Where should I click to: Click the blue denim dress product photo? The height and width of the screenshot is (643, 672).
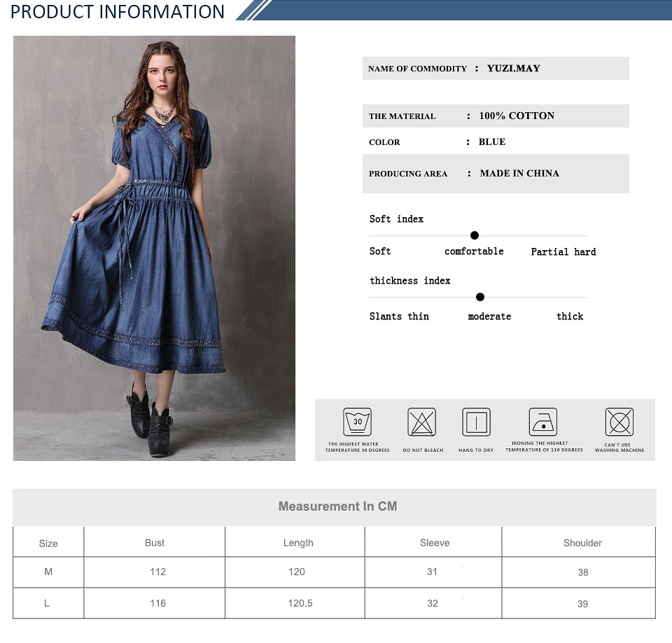(154, 248)
